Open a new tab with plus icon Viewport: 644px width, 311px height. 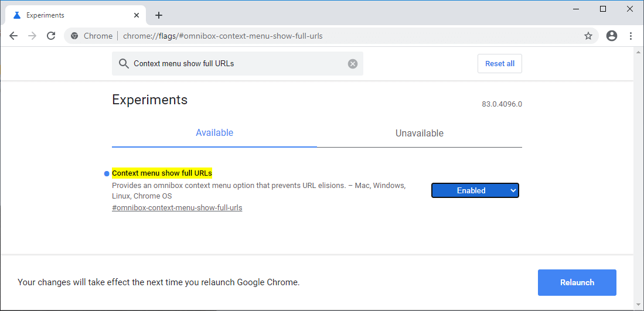pos(159,15)
